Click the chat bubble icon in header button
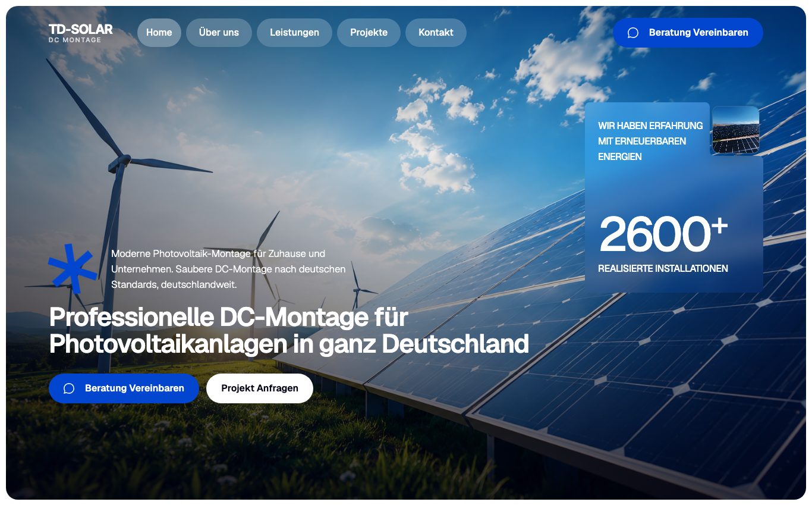812x508 pixels. point(633,33)
